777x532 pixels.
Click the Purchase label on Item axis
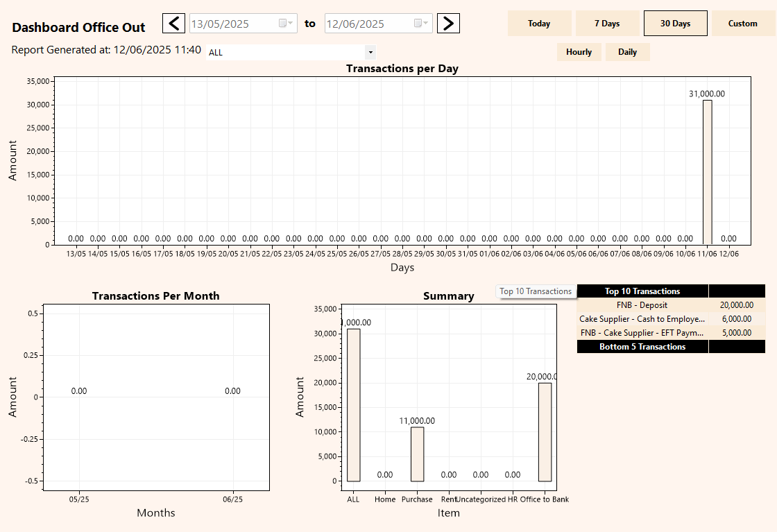pyautogui.click(x=417, y=499)
